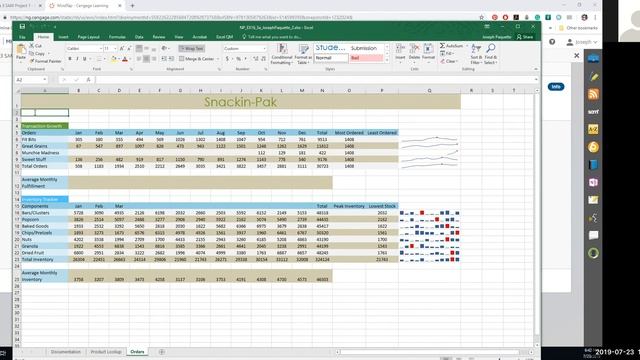The width and height of the screenshot is (640, 360).
Task: Click the formula bar input
Action: pyautogui.click(x=314, y=80)
